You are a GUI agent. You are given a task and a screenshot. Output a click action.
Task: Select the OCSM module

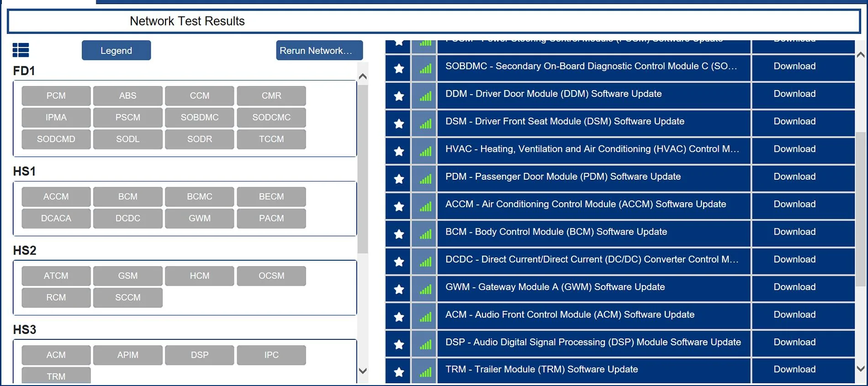click(x=271, y=276)
